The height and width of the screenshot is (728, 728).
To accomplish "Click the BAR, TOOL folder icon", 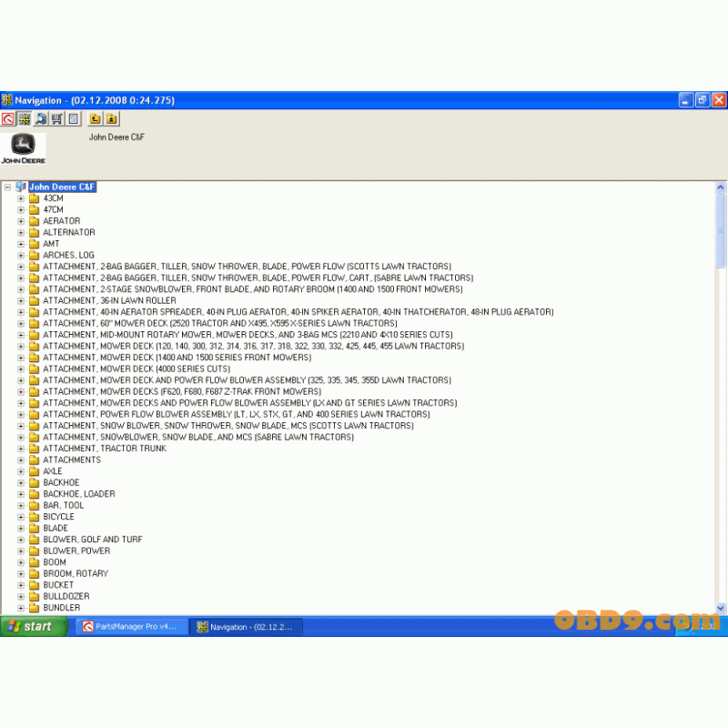I will (x=34, y=506).
